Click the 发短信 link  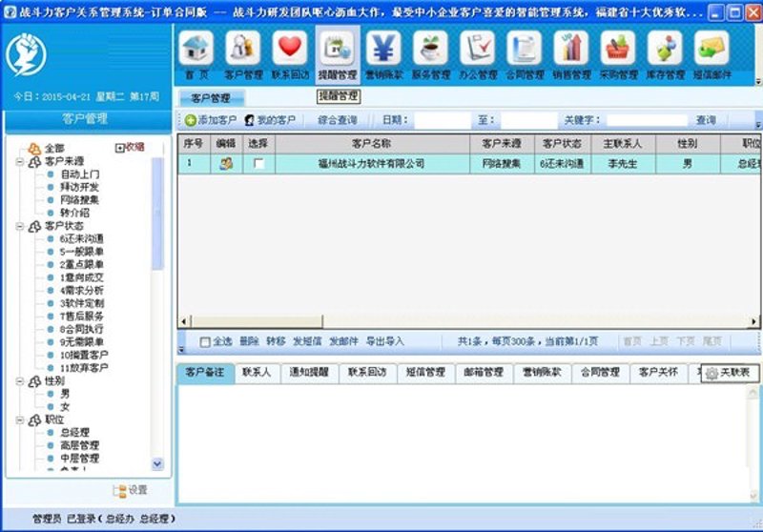[307, 342]
